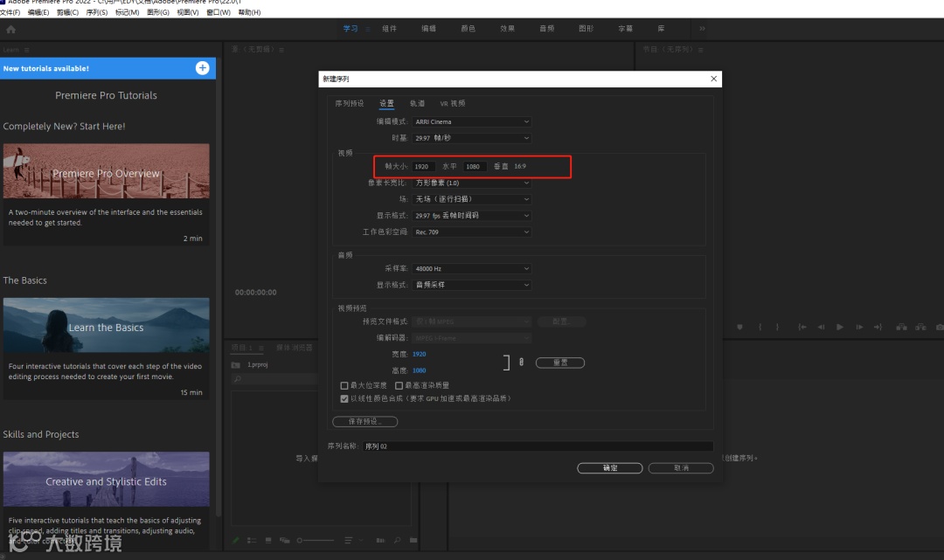Image resolution: width=944 pixels, height=560 pixels.
Task: Switch to the 轨道 tab
Action: pyautogui.click(x=417, y=103)
